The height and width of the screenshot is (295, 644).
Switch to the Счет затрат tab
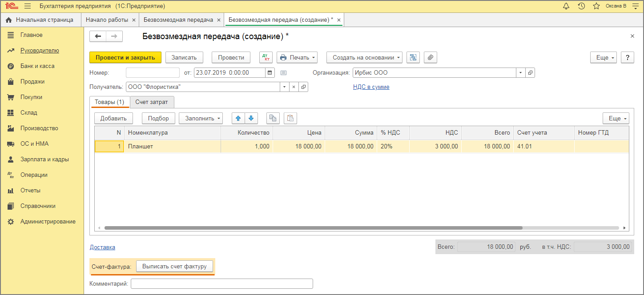pyautogui.click(x=152, y=102)
